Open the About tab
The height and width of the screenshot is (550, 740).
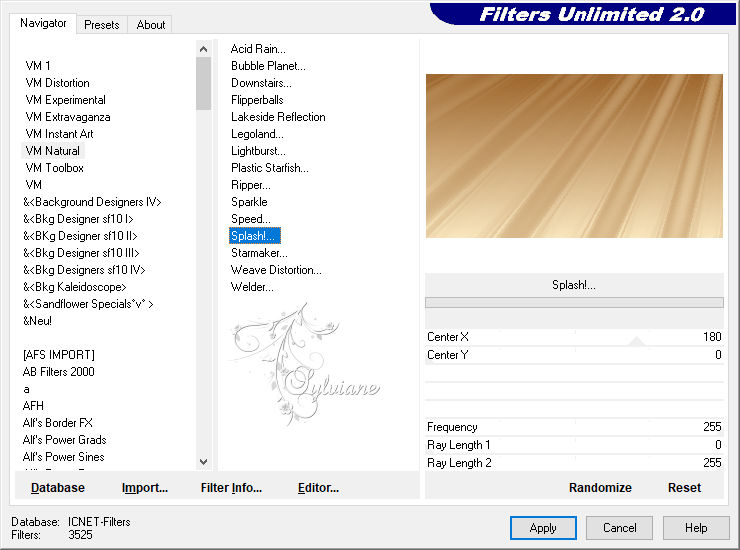coord(151,25)
